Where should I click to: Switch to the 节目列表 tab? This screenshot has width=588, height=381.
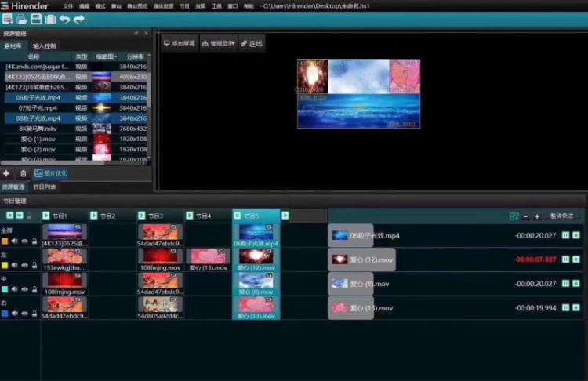(44, 187)
